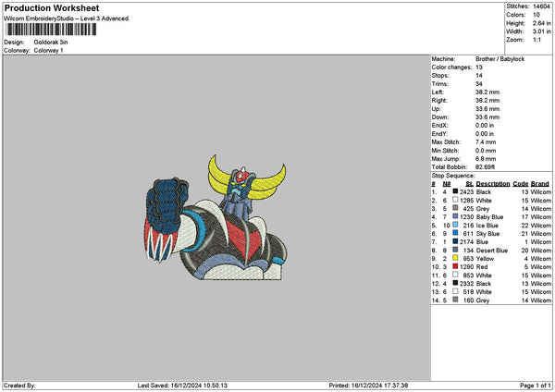The width and height of the screenshot is (555, 392).
Task: Click the Code column header
Action: [x=520, y=184]
